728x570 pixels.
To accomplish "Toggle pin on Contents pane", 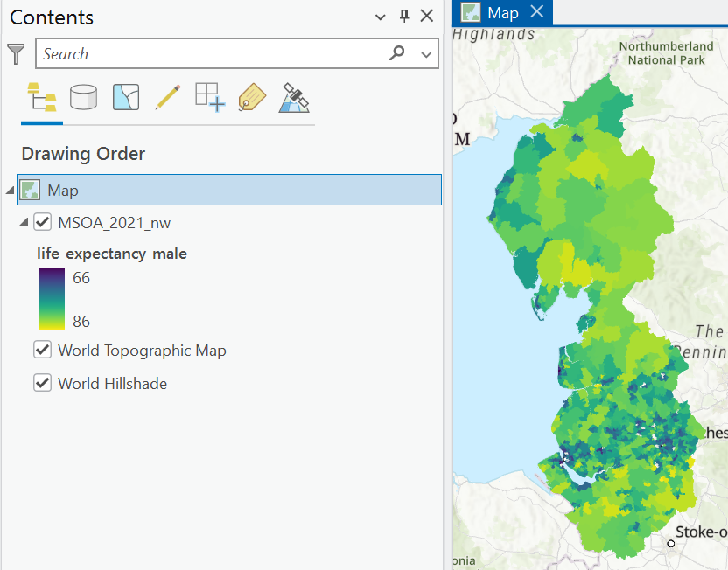I will 404,17.
